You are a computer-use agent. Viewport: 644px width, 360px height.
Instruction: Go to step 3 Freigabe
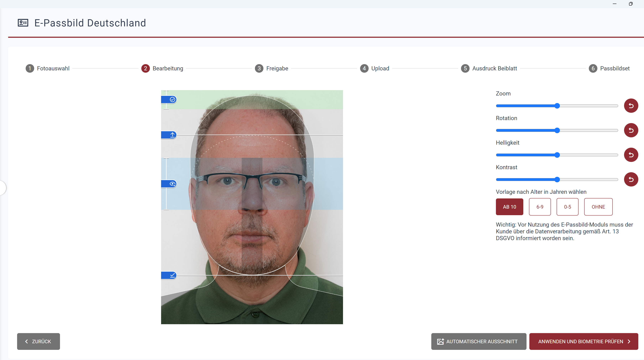(x=271, y=68)
